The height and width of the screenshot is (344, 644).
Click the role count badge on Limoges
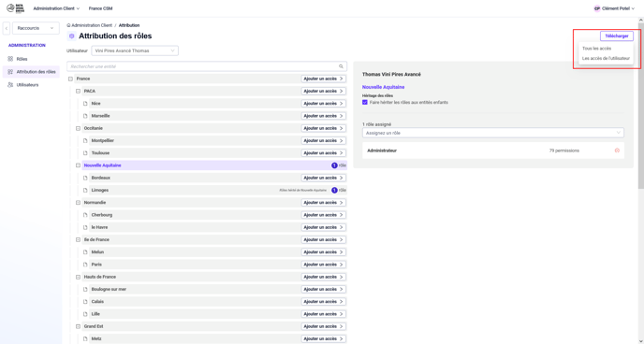[x=334, y=191]
